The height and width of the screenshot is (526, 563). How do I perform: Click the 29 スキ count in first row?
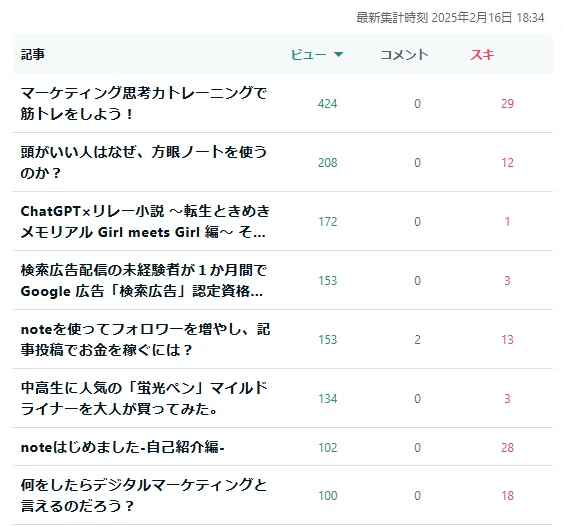507,104
